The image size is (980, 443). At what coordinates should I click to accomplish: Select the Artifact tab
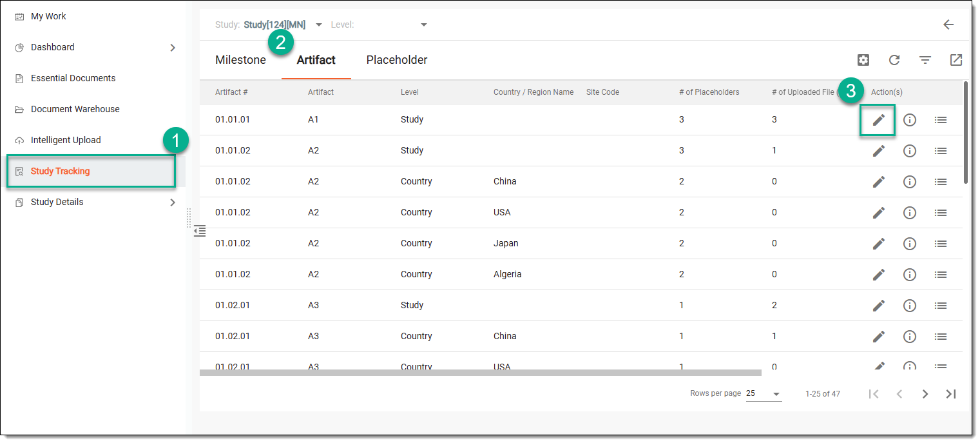click(316, 60)
